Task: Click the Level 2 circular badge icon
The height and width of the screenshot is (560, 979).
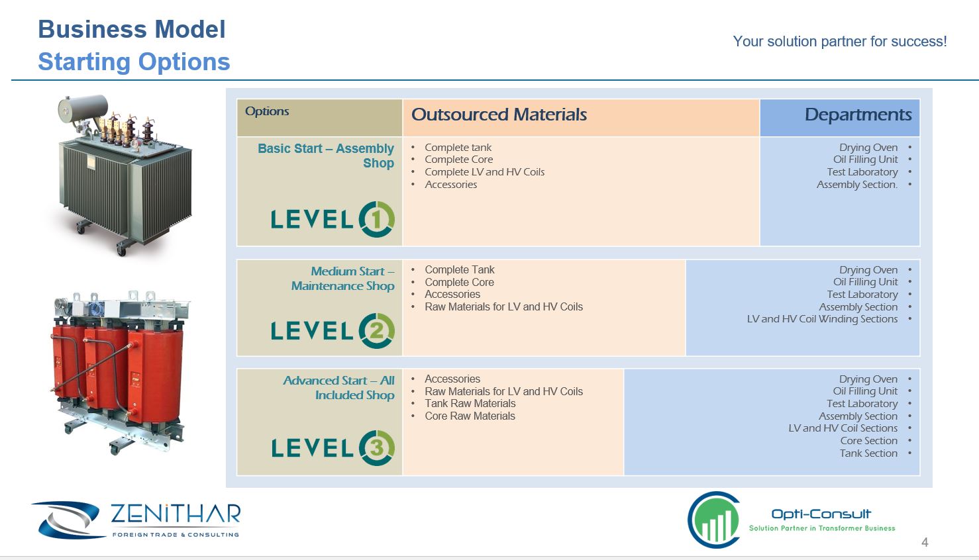Action: click(x=377, y=330)
